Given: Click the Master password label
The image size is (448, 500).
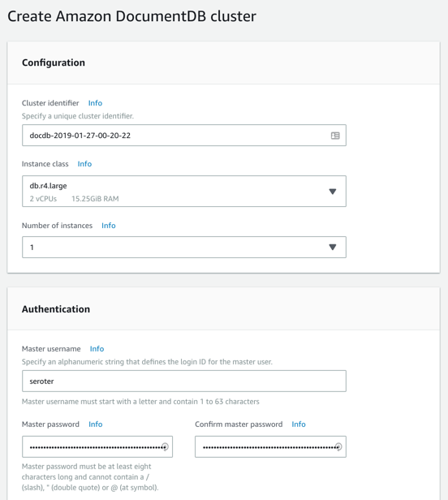Looking at the screenshot, I should click(50, 425).
